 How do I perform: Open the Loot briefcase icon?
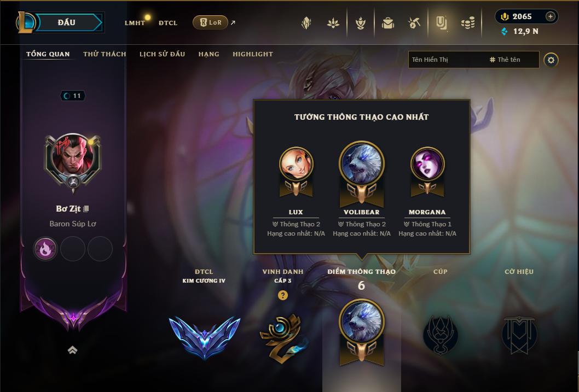387,23
